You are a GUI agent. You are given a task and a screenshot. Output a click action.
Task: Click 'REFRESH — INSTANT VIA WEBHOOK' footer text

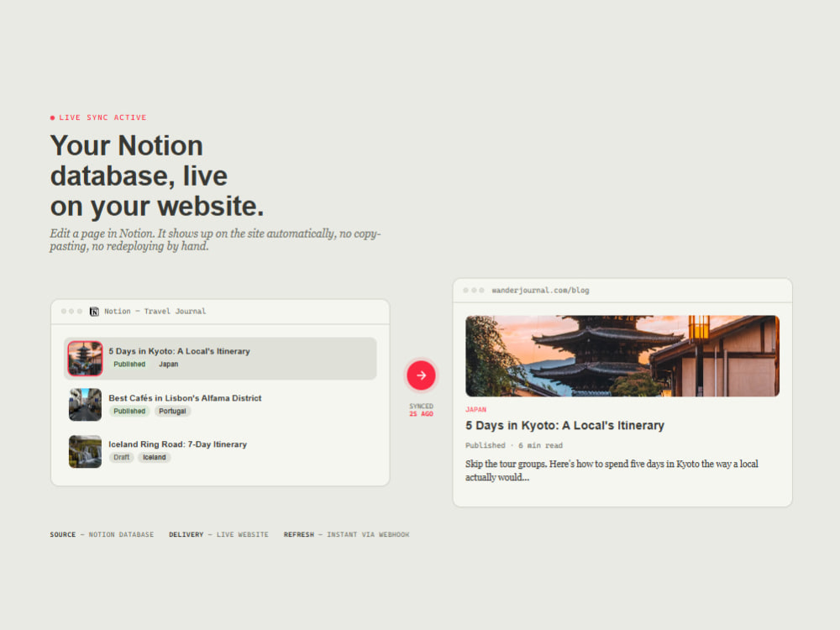click(346, 534)
